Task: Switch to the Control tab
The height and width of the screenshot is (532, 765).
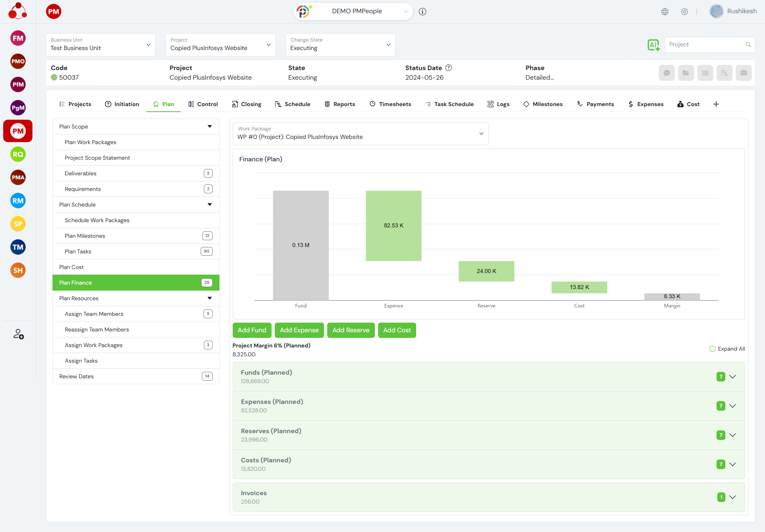Action: (x=203, y=104)
